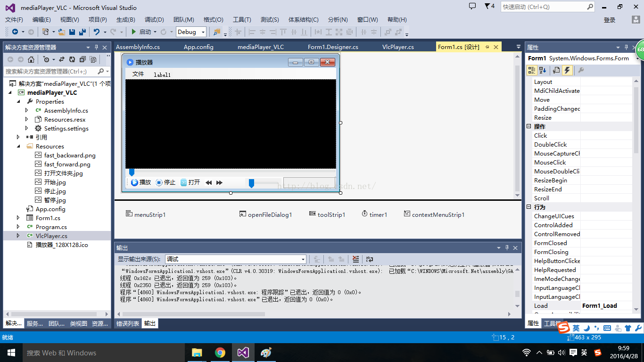The width and height of the screenshot is (644, 362).
Task: Collapse the 操作 property category
Action: pos(528,126)
